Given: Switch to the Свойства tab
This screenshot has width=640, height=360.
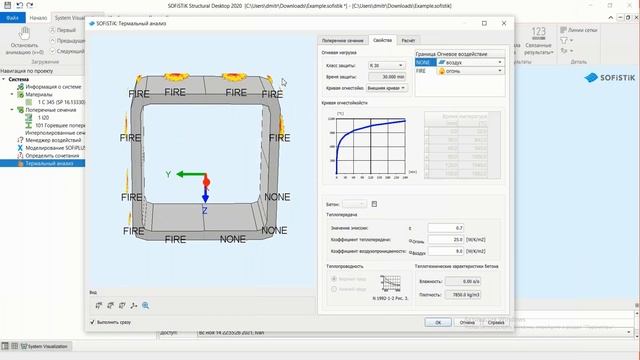Looking at the screenshot, I should point(382,40).
